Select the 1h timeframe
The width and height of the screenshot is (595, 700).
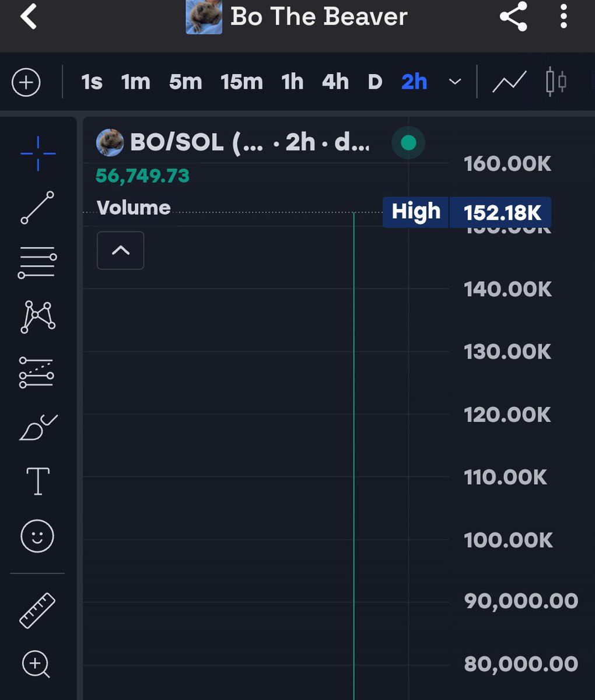pos(292,82)
